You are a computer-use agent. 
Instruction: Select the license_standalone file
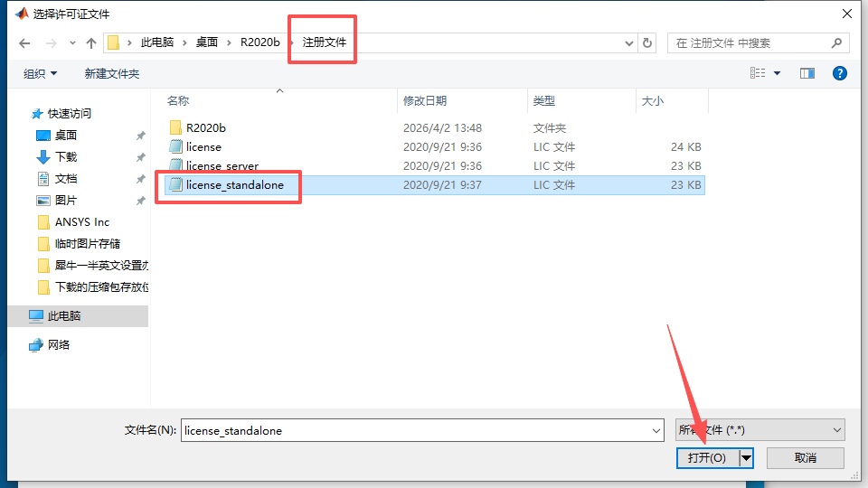click(435, 184)
